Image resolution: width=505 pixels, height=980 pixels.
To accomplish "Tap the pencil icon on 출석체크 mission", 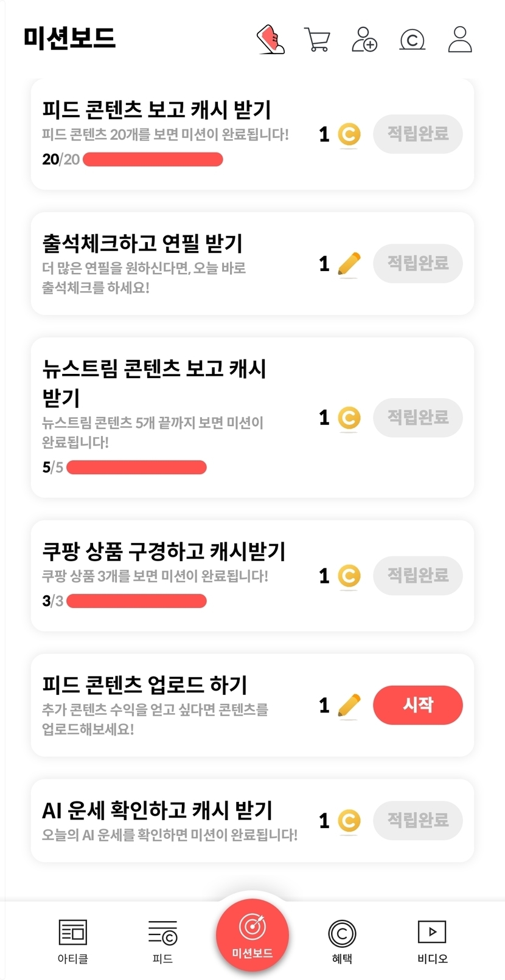I will pos(349,264).
